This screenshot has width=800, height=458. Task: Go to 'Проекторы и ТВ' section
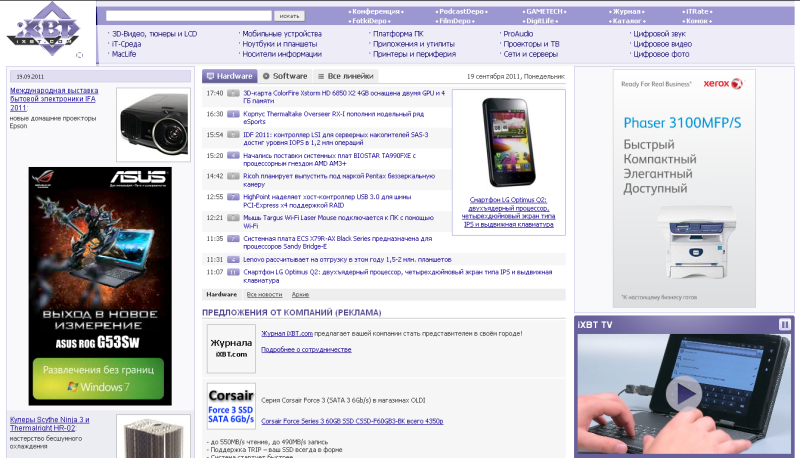[531, 44]
